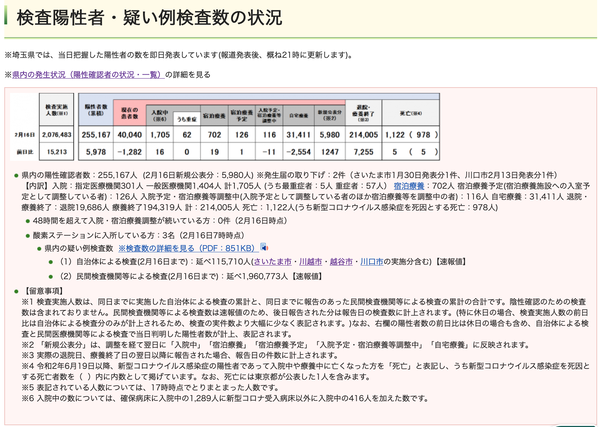Screen dimensions: 600x427
Task: Click table value 255,167
Action: (x=96, y=135)
